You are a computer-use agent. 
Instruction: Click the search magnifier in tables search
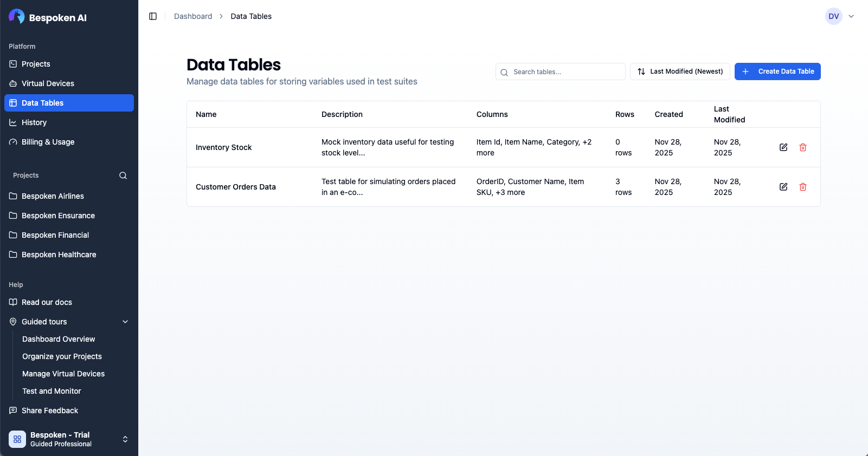(504, 72)
